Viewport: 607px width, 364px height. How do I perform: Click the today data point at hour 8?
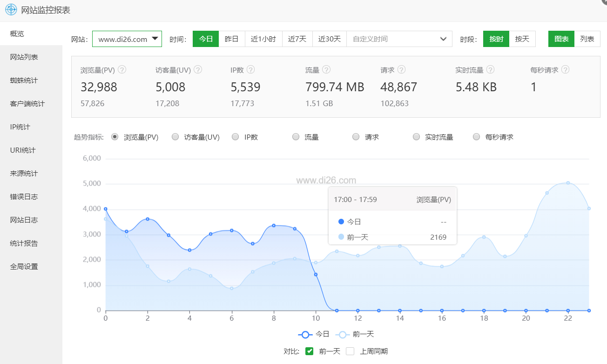click(x=274, y=225)
